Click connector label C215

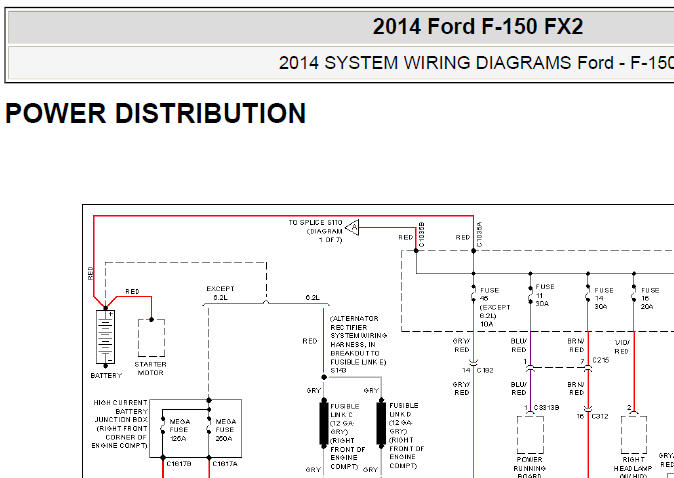pyautogui.click(x=600, y=360)
